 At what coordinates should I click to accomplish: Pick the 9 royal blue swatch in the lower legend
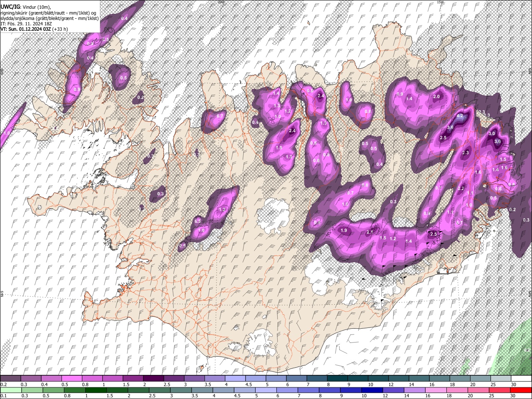click(351, 390)
